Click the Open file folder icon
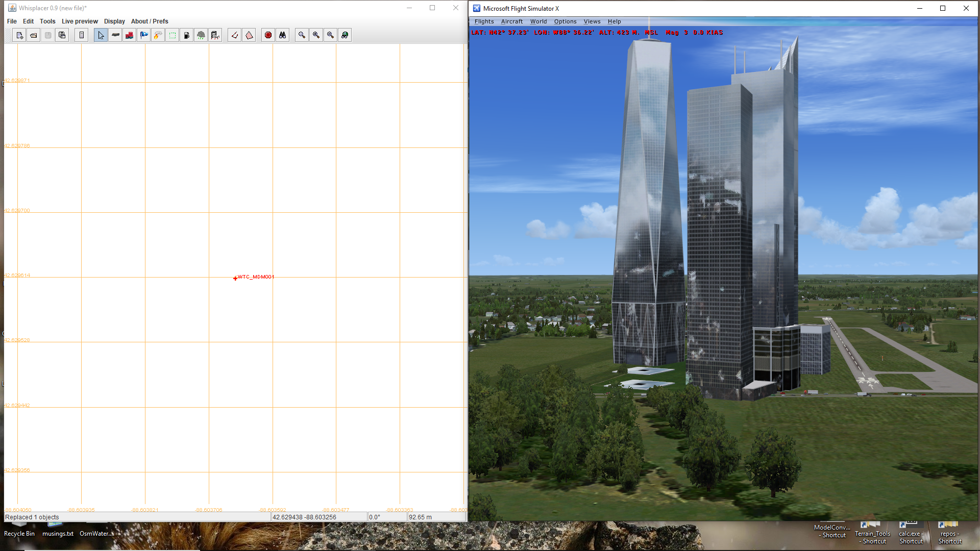 point(34,35)
